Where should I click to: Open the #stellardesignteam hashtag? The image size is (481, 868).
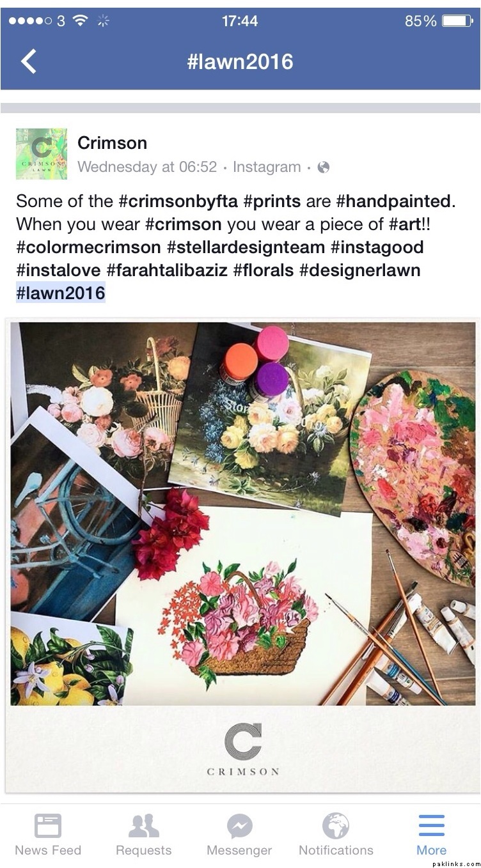click(x=248, y=247)
